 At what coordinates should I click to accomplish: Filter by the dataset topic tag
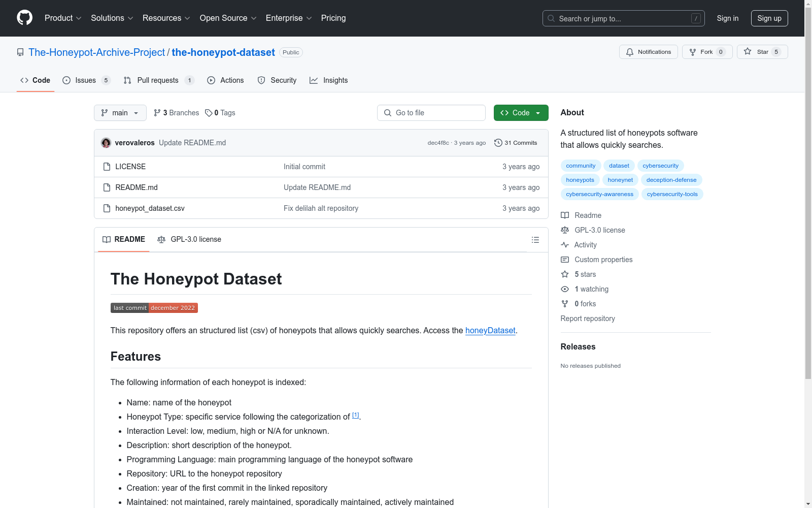pos(619,166)
